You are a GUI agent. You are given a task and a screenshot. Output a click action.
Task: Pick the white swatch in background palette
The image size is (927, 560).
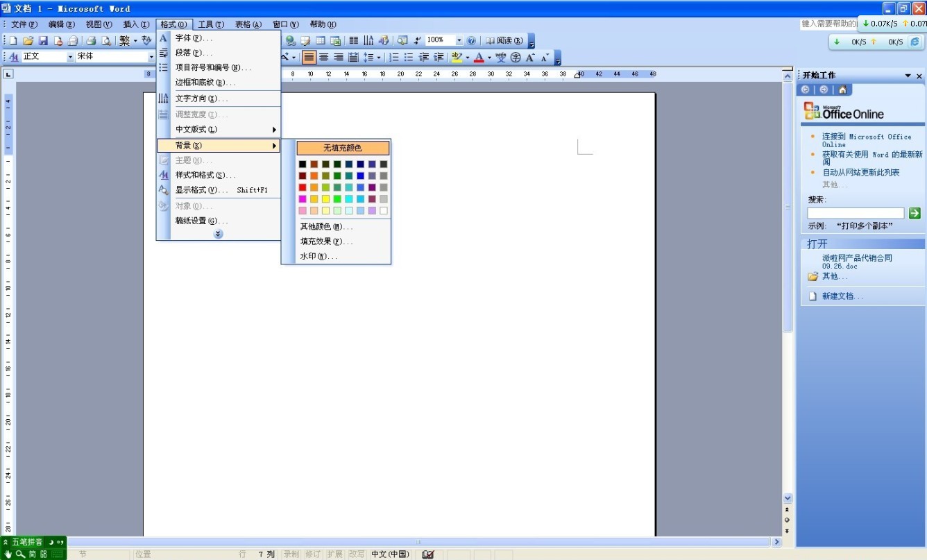click(384, 210)
